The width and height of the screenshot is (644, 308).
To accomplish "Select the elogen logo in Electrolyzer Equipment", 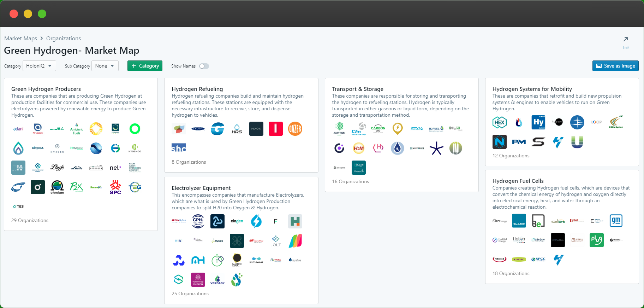I will tap(237, 221).
